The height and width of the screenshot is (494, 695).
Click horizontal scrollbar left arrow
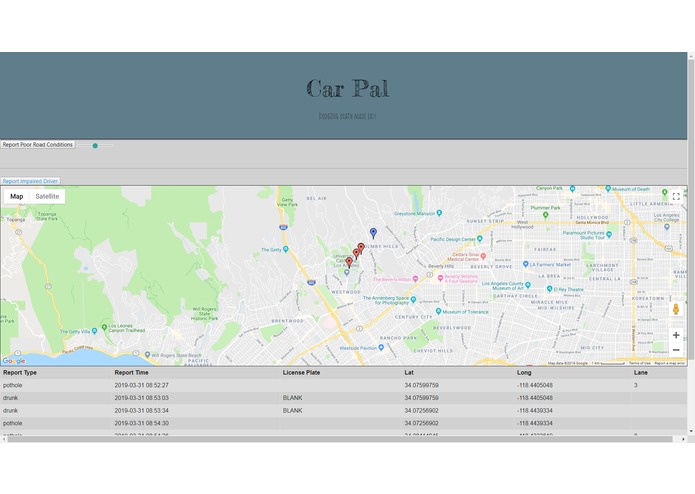[4, 439]
